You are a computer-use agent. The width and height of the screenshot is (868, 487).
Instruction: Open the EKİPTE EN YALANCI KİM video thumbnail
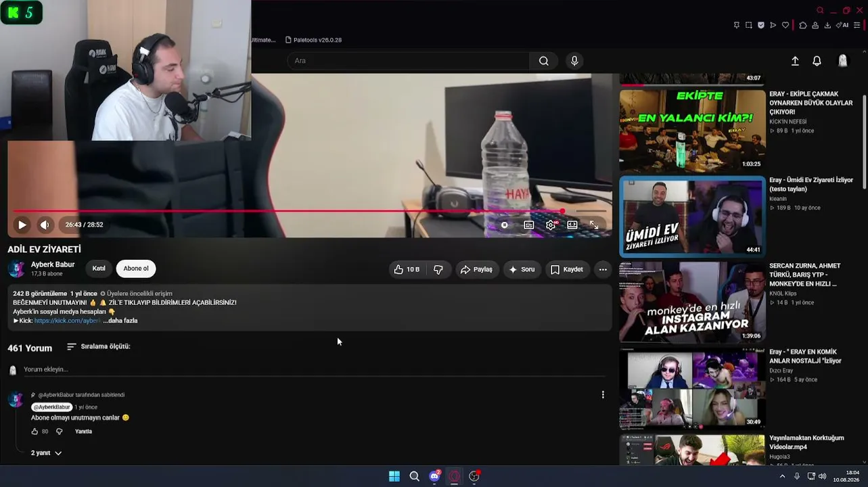pyautogui.click(x=692, y=131)
